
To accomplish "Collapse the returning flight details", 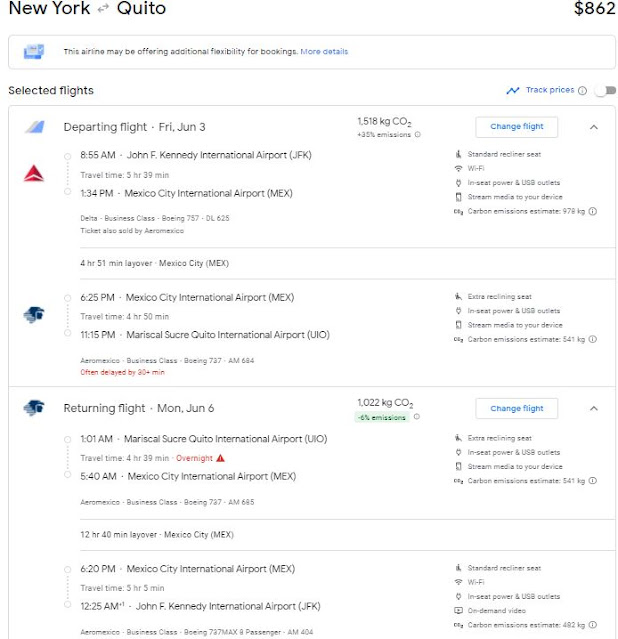I will tap(593, 408).
